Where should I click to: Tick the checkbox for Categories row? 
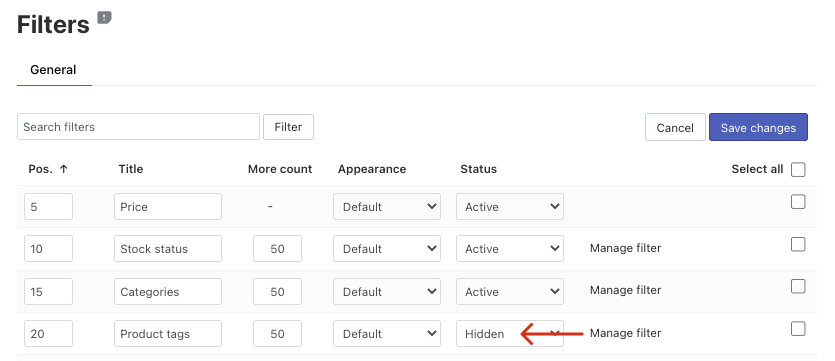(x=798, y=286)
